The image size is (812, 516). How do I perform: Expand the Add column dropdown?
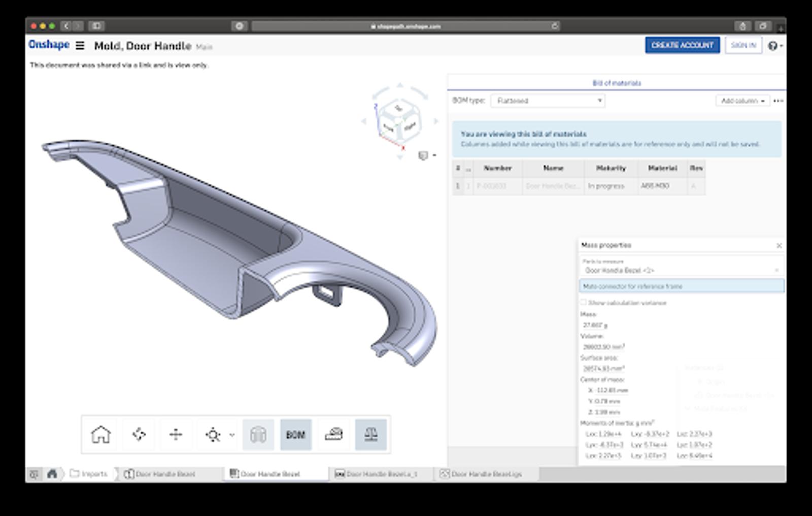pyautogui.click(x=742, y=101)
